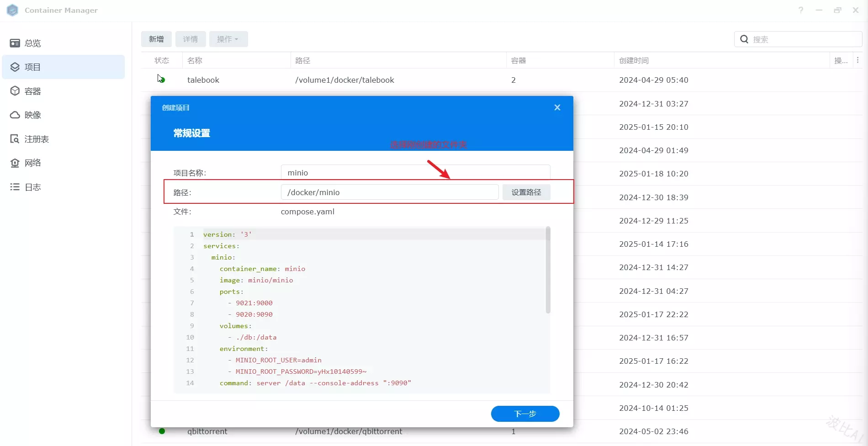Image resolution: width=868 pixels, height=446 pixels.
Task: Click the layers icon beside 项目
Action: [15, 67]
